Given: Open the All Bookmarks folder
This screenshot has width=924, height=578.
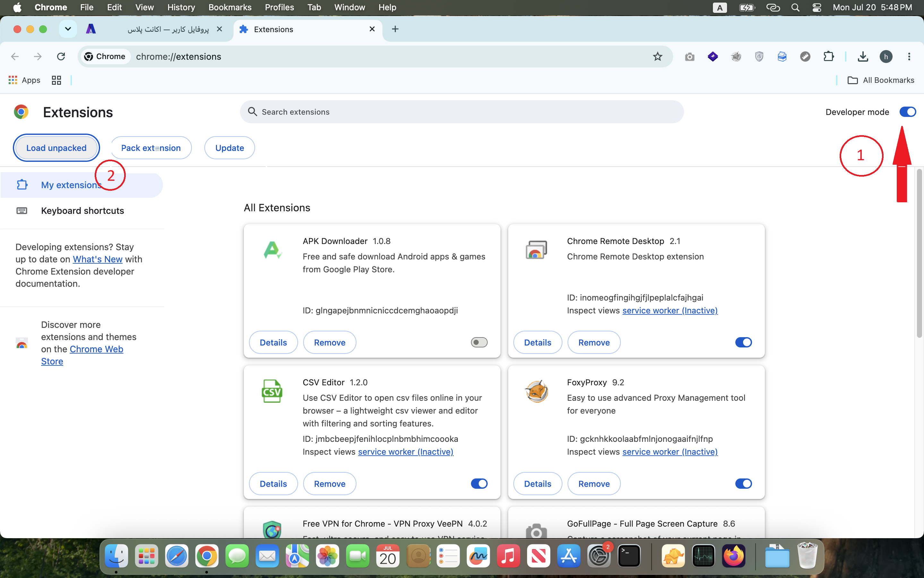Looking at the screenshot, I should pos(880,80).
